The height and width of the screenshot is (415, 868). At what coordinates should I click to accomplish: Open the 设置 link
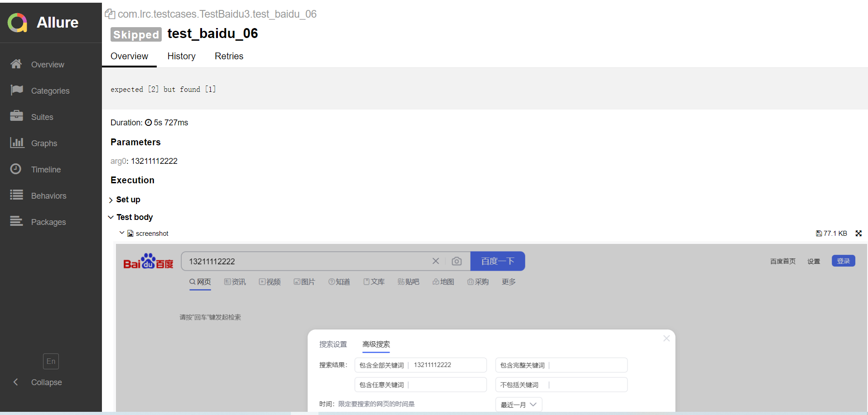pyautogui.click(x=814, y=262)
